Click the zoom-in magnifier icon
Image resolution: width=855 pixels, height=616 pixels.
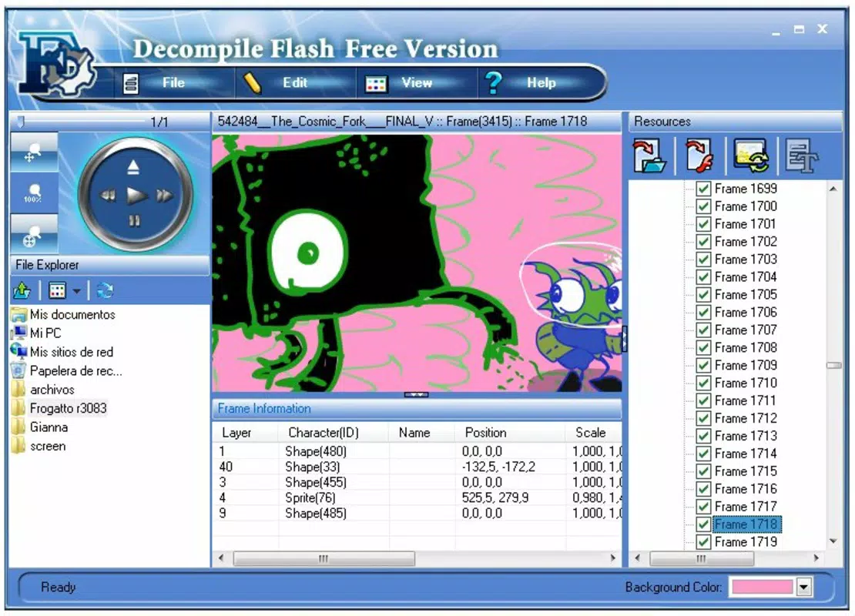coord(34,152)
